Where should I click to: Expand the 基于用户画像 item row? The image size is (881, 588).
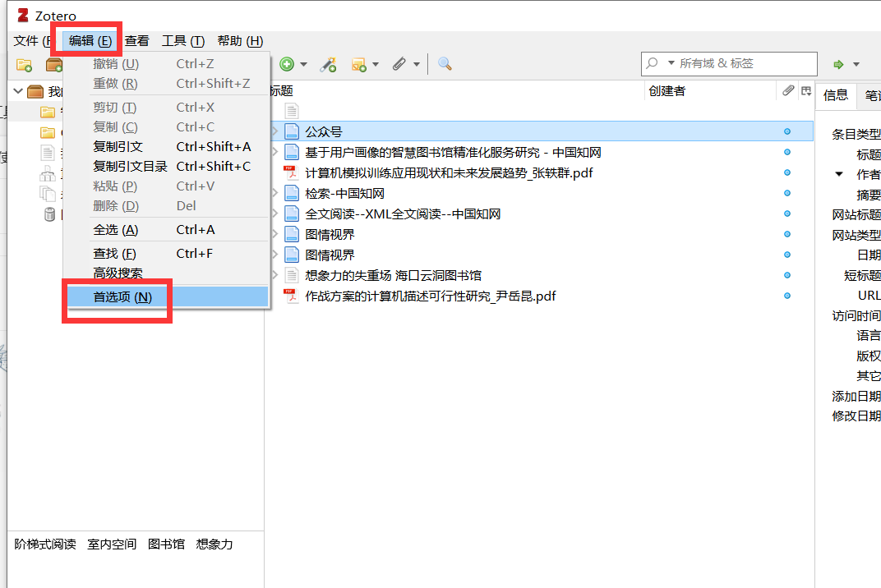click(274, 152)
